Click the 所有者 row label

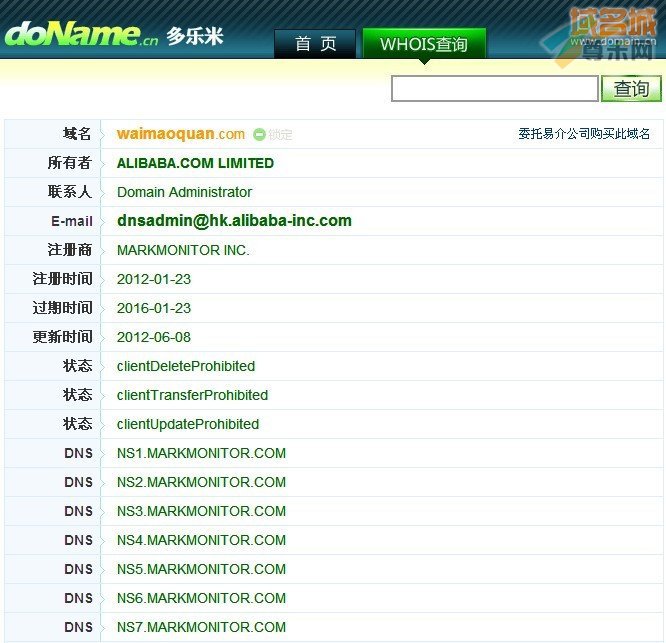(x=70, y=163)
